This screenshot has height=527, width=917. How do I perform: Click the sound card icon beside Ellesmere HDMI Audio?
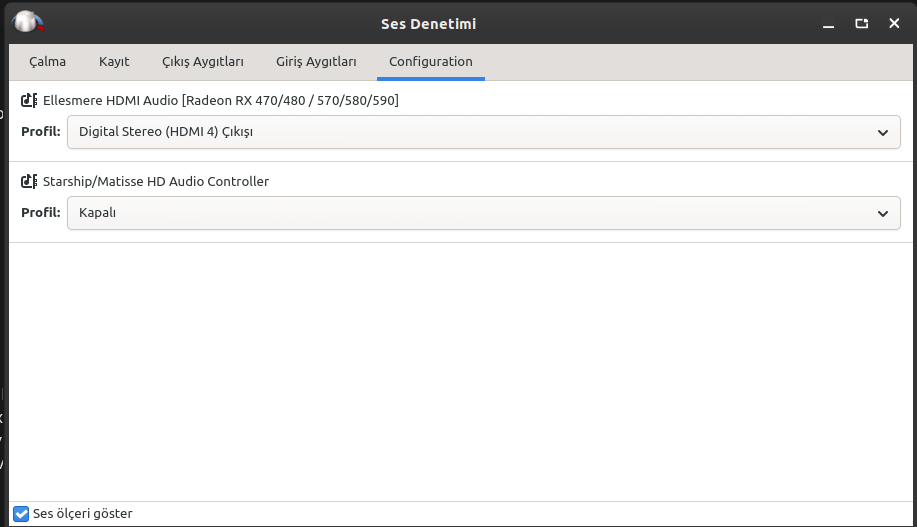[x=29, y=100]
